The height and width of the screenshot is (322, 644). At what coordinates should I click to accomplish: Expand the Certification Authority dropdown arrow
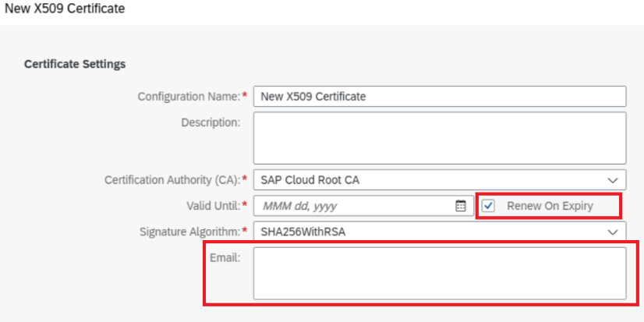(x=613, y=180)
